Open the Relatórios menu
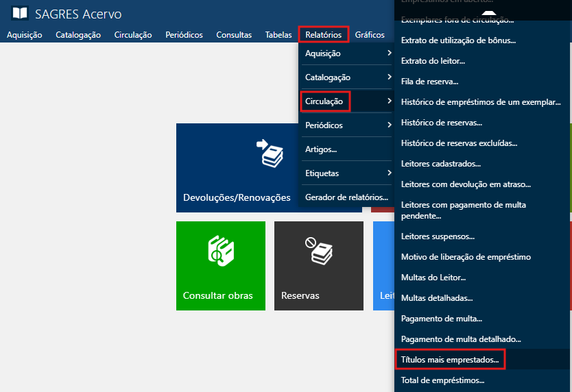The height and width of the screenshot is (392, 572). click(323, 35)
